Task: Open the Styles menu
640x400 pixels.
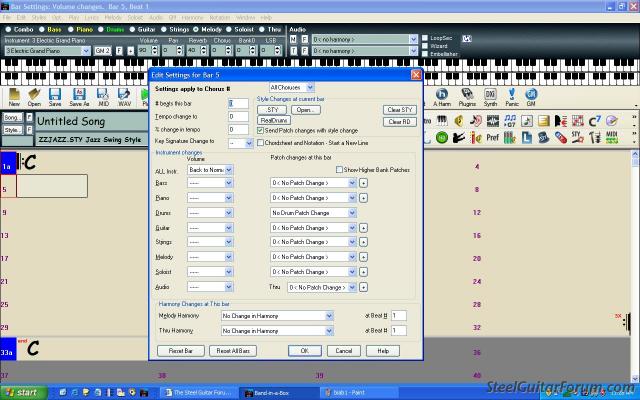Action: tap(37, 18)
